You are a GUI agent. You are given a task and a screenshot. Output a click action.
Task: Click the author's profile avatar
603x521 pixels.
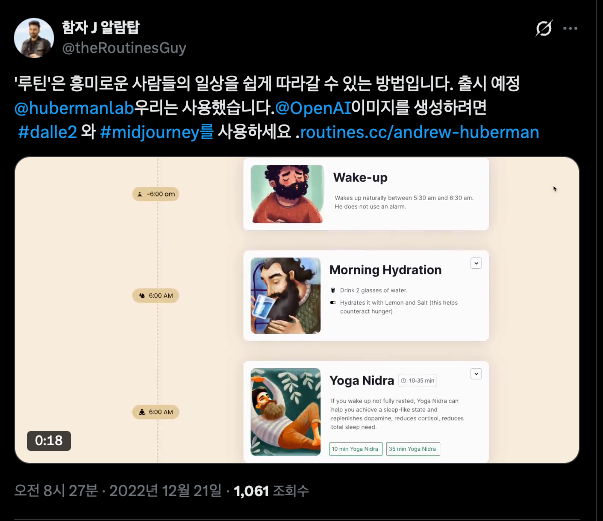pos(33,37)
